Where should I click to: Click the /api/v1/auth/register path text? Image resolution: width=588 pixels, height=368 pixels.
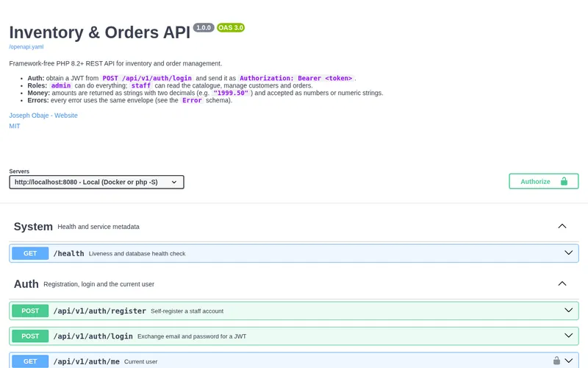(x=100, y=311)
